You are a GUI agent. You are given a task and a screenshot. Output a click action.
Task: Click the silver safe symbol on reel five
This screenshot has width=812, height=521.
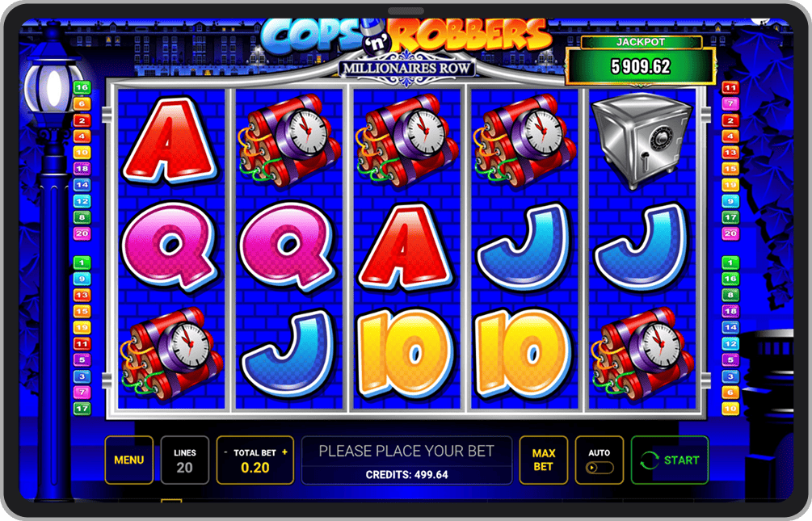(642, 141)
